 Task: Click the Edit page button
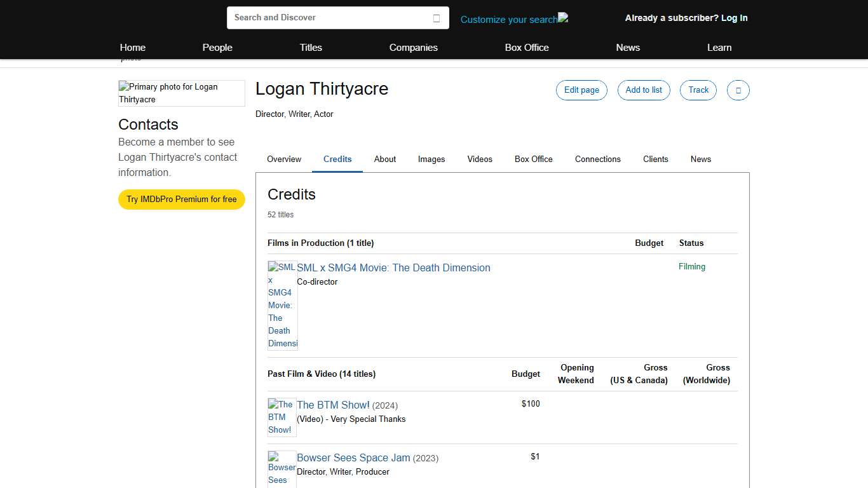click(x=581, y=90)
